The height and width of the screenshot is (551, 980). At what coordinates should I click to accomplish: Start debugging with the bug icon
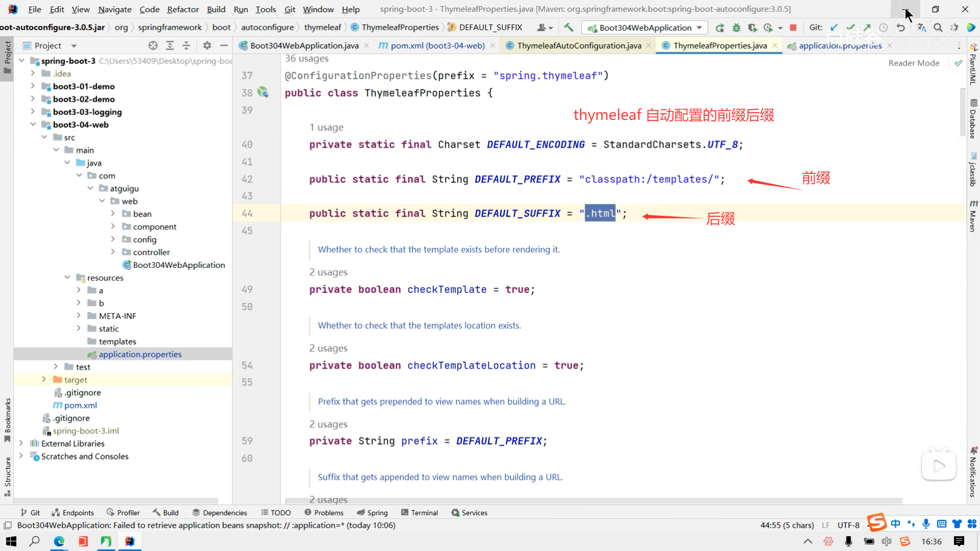pyautogui.click(x=736, y=28)
